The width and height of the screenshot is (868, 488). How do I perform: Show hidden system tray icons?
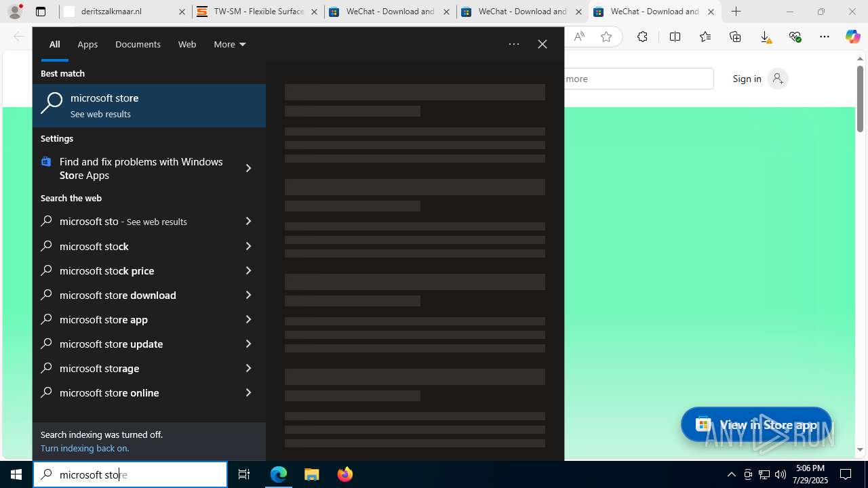pyautogui.click(x=731, y=474)
